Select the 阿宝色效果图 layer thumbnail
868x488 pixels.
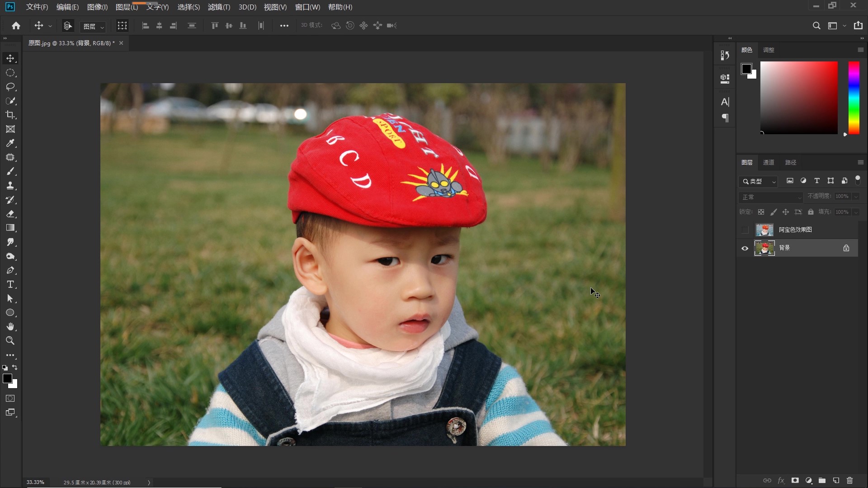tap(764, 230)
